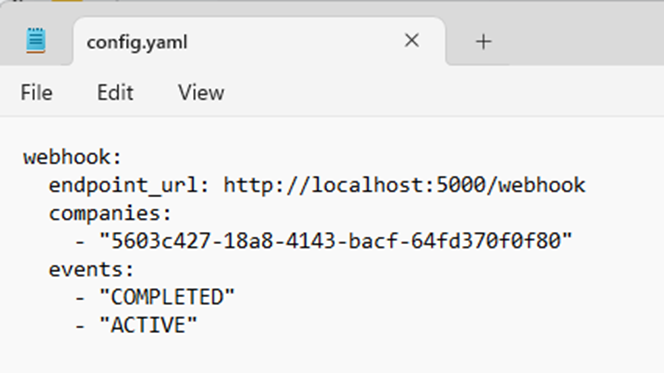Add a new tab with plus button

[483, 42]
